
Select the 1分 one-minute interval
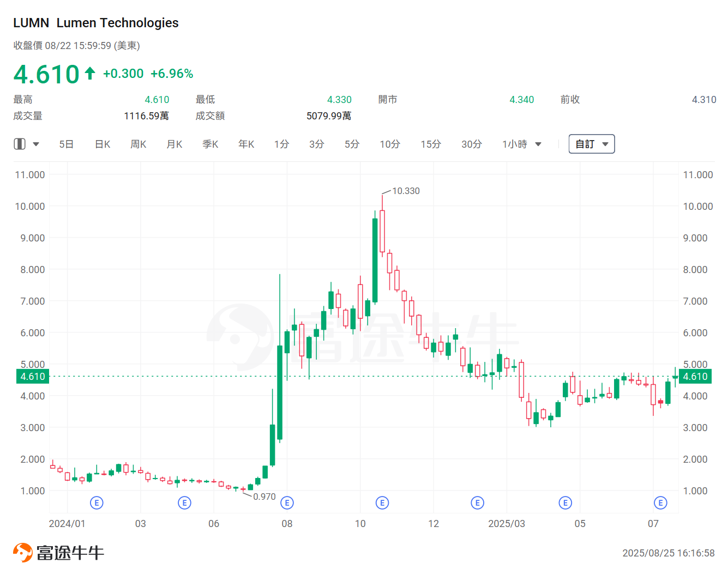coord(281,143)
